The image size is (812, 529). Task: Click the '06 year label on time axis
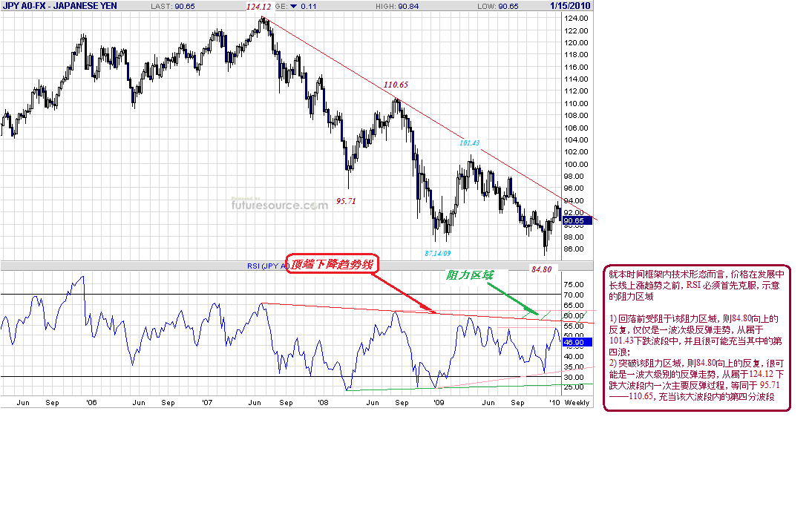(91, 402)
